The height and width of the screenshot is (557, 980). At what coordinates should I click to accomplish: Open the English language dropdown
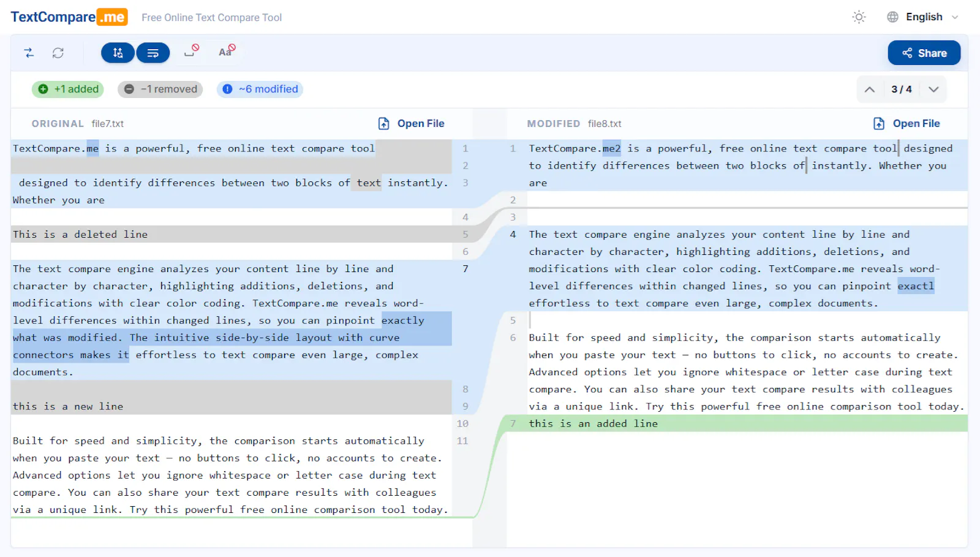[922, 17]
